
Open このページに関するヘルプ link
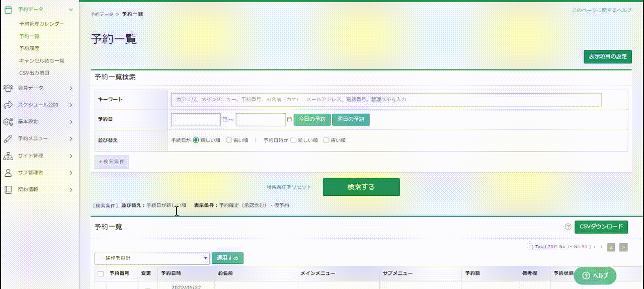coord(602,10)
